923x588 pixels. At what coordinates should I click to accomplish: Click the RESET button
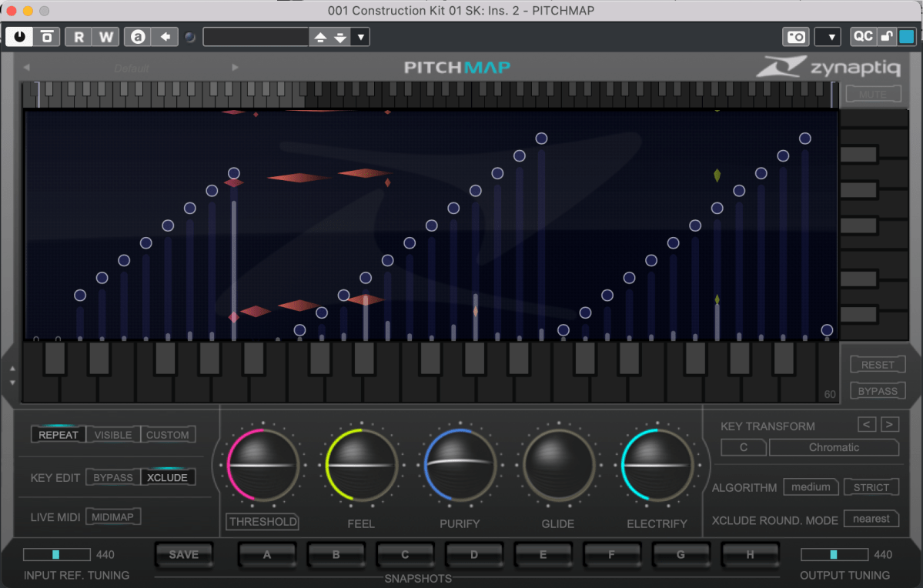click(x=878, y=365)
